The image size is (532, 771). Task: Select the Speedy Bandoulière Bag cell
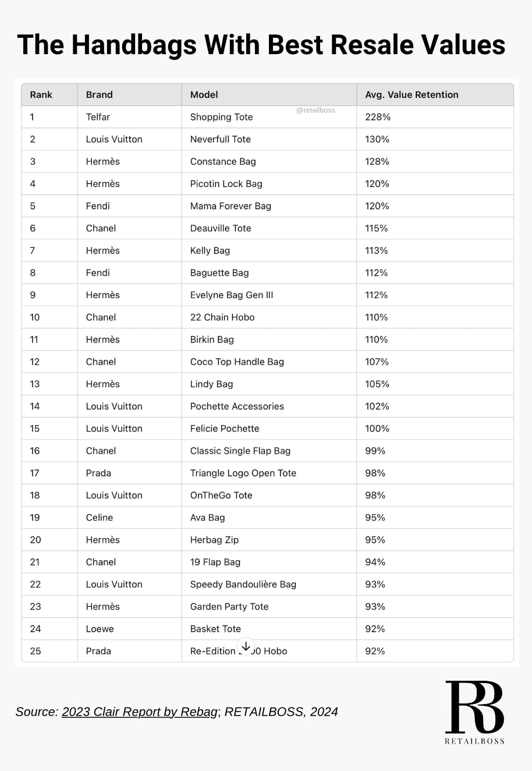click(269, 584)
